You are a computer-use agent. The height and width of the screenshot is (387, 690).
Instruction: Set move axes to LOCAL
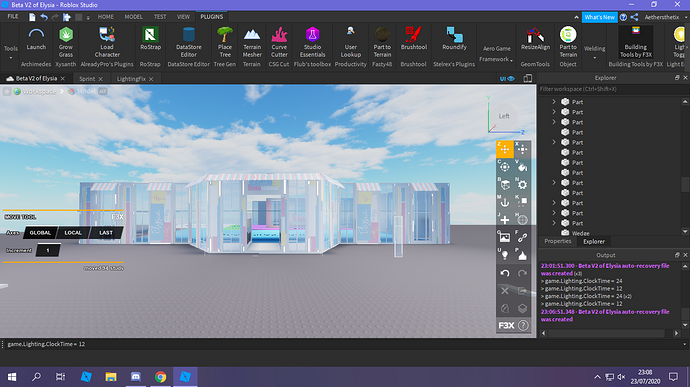73,232
